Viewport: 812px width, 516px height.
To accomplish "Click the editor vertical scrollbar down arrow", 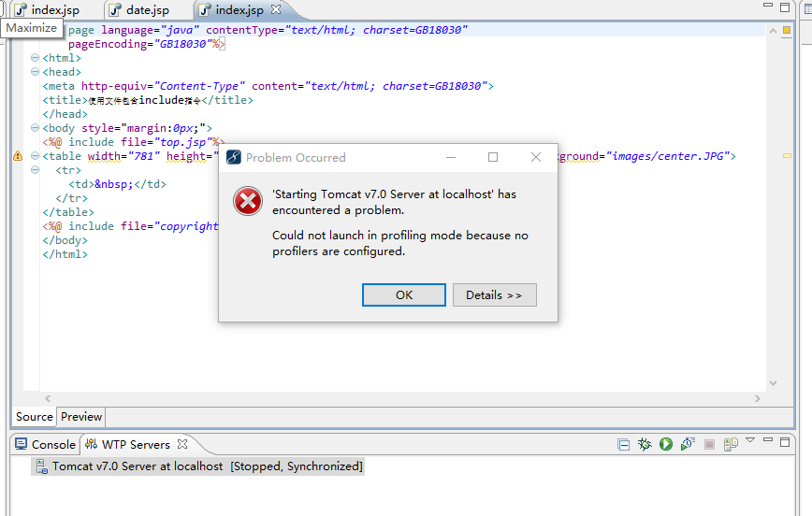I will point(773,383).
